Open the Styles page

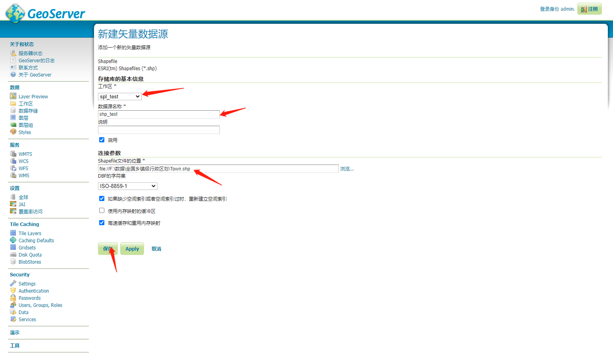[24, 132]
